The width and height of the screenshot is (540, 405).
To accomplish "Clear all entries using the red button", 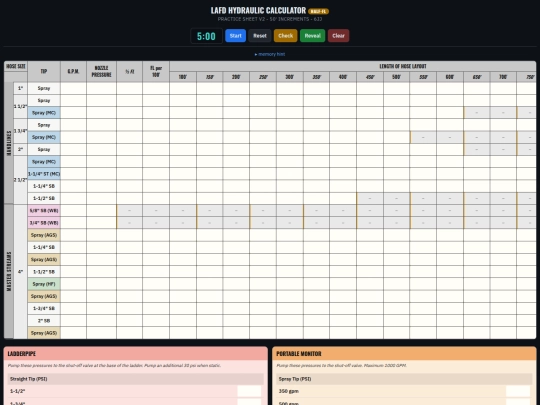I will [339, 36].
